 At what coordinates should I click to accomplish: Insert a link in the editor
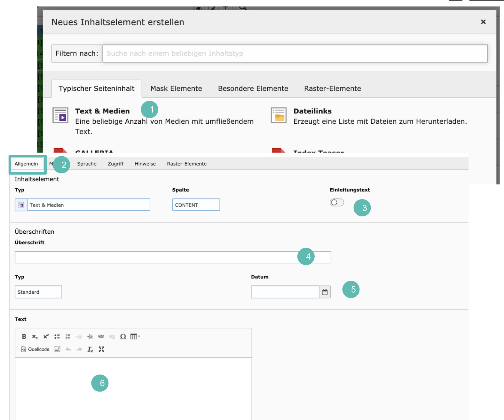101,337
